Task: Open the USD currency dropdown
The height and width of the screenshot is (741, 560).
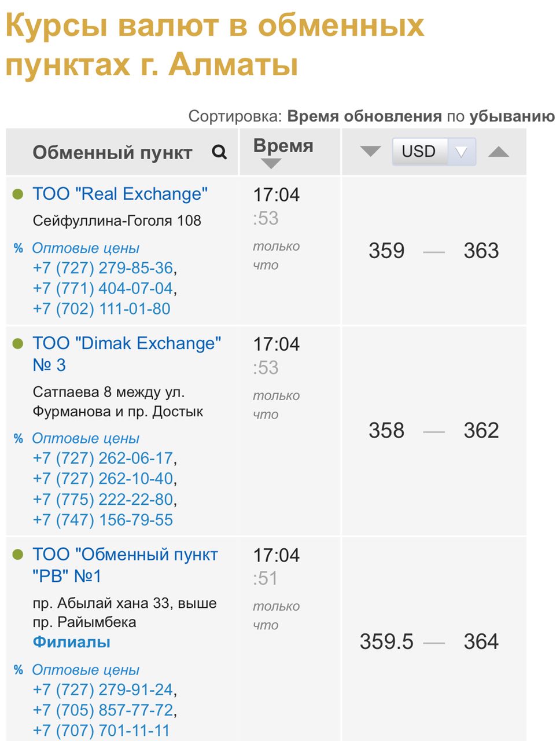Action: tap(434, 152)
